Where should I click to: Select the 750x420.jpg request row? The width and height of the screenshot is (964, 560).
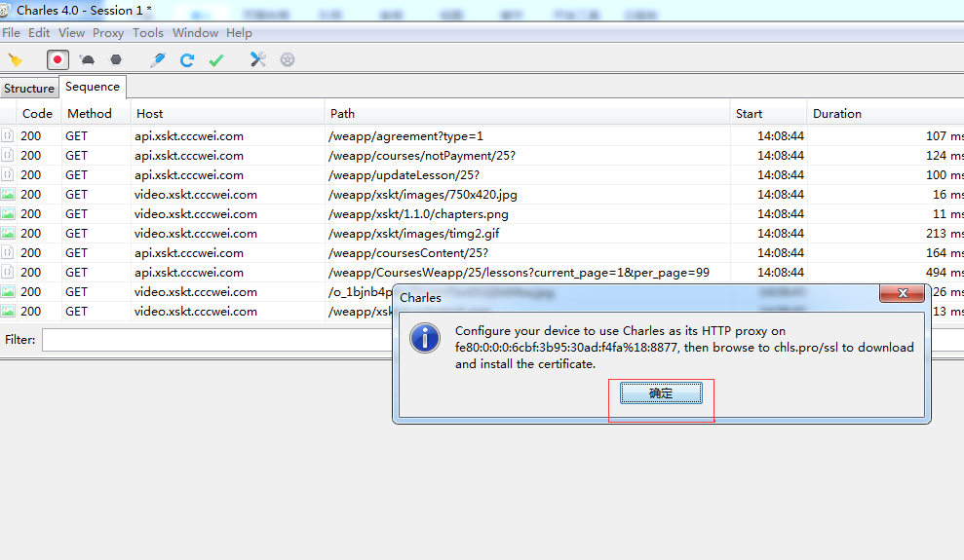click(482, 195)
